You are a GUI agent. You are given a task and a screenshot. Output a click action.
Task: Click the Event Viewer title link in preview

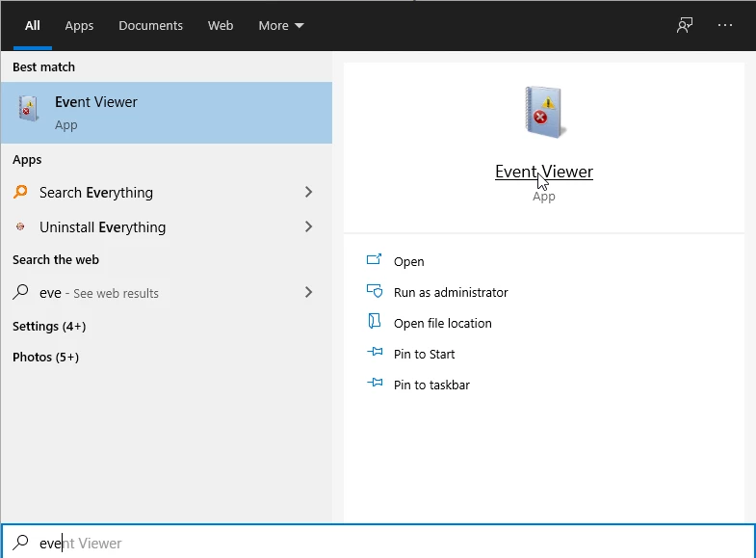pyautogui.click(x=544, y=172)
